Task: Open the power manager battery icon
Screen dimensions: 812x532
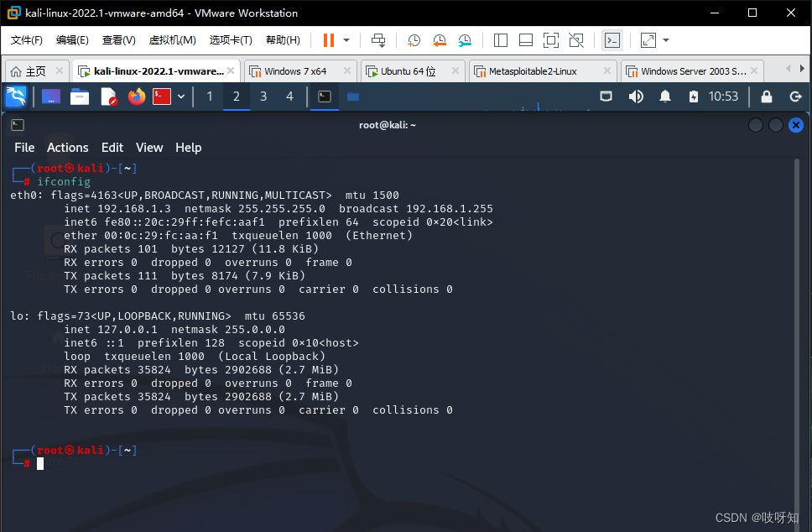Action: click(x=694, y=96)
